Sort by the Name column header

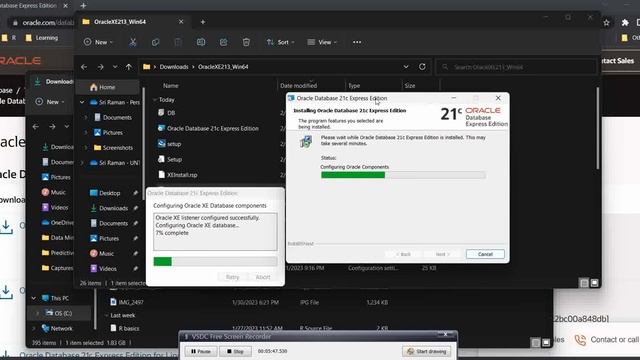[x=171, y=86]
